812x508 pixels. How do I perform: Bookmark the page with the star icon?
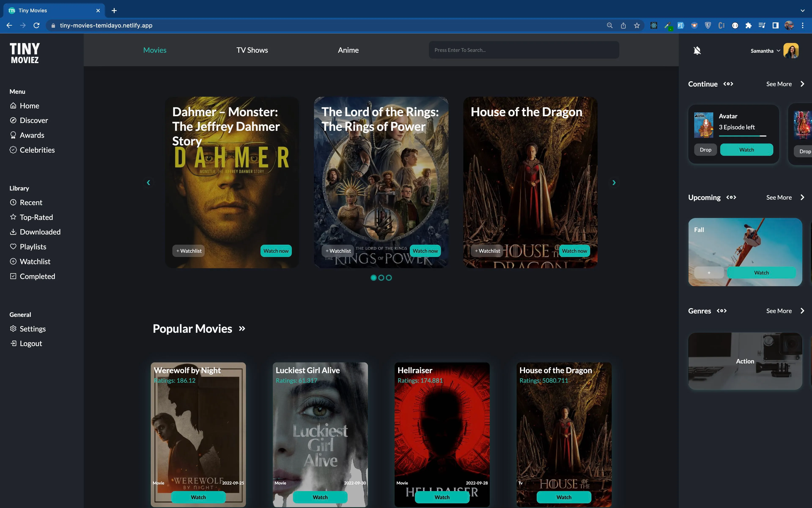[x=637, y=26]
